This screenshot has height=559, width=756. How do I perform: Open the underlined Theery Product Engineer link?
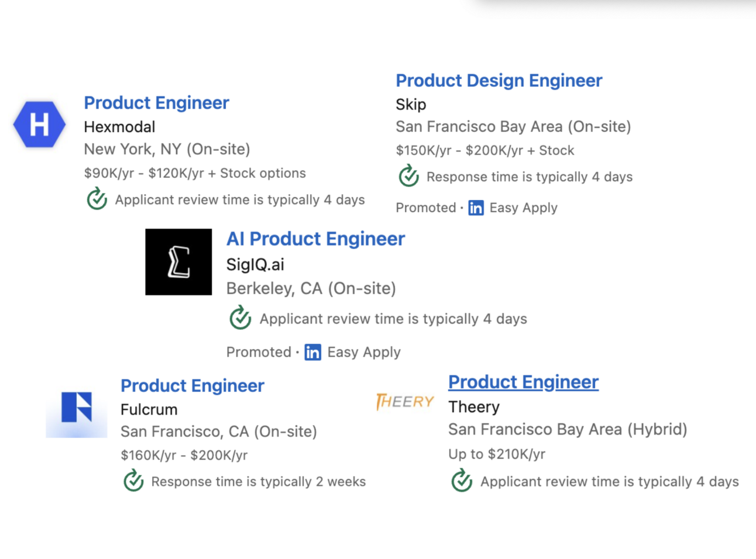523,382
